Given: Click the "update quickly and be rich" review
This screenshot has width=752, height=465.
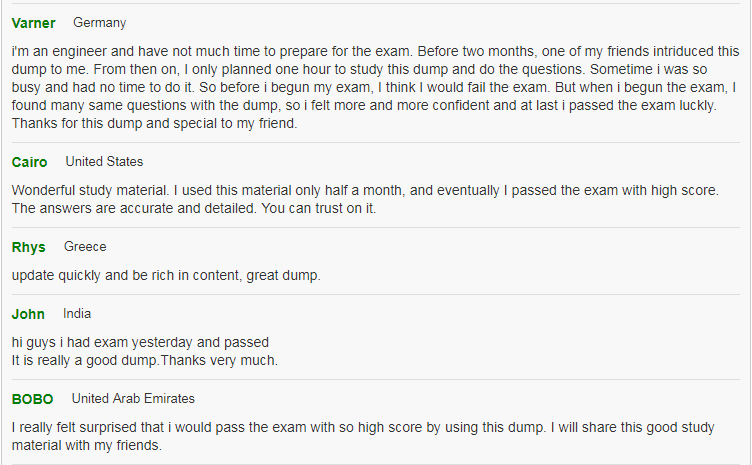Looking at the screenshot, I should [x=166, y=276].
